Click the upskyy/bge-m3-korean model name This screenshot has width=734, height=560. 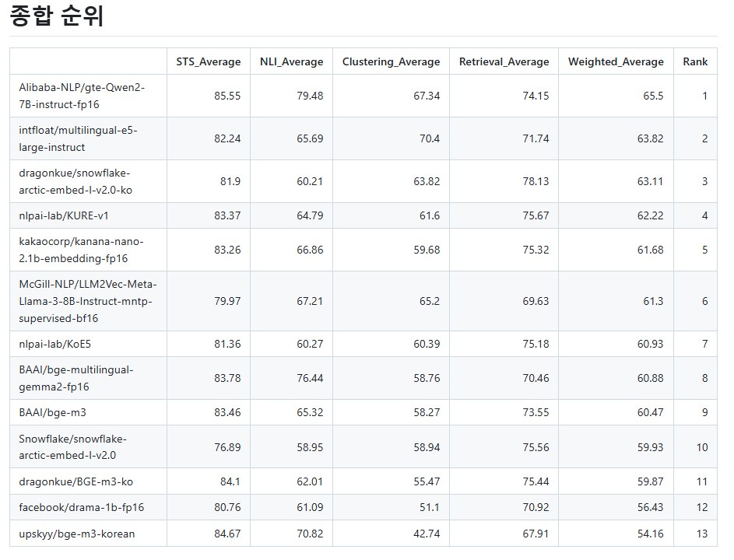click(77, 534)
